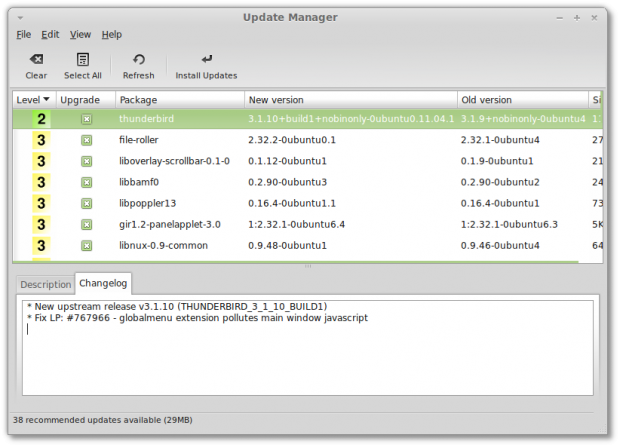Click the Clear toolbar icon
This screenshot has width=620, height=447.
(36, 60)
